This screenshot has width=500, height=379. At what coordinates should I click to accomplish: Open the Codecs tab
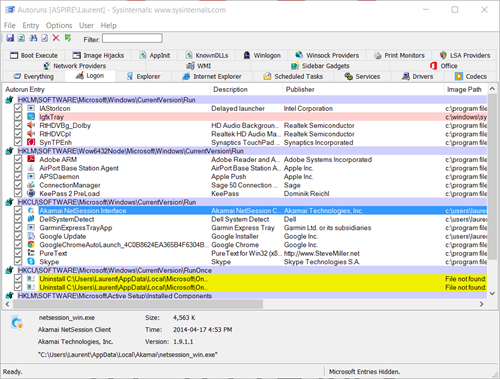coord(471,76)
